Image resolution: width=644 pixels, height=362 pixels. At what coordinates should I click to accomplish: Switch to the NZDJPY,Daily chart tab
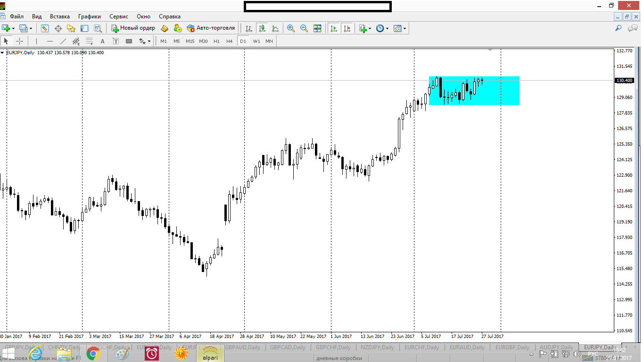(x=377, y=347)
